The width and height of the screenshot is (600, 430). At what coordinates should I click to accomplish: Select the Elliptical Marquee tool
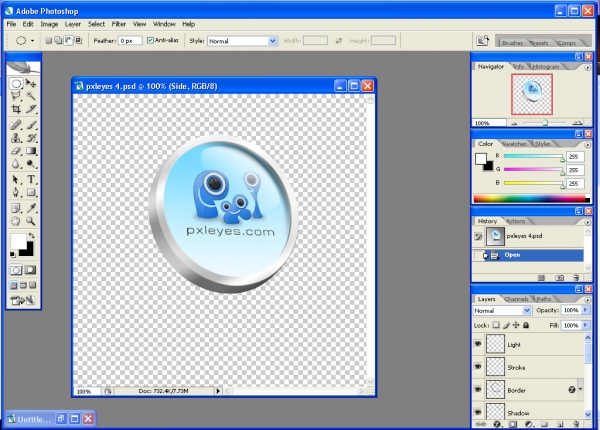(16, 83)
